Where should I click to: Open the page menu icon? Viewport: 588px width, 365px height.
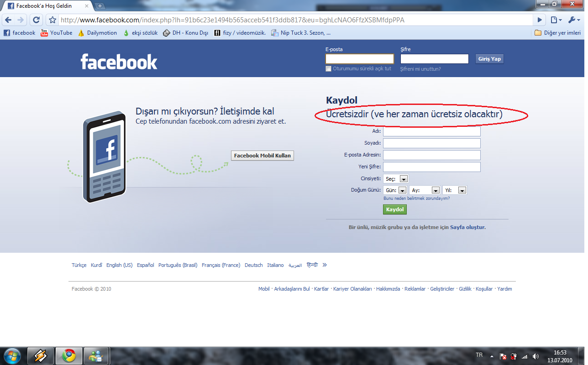[556, 20]
